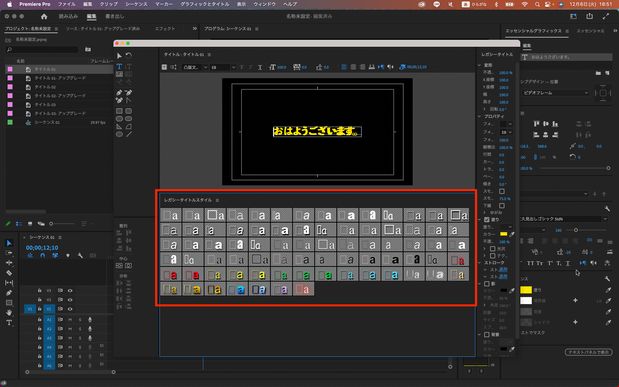
Task: Select the Wedge tool in the title toolbox
Action: point(119,127)
